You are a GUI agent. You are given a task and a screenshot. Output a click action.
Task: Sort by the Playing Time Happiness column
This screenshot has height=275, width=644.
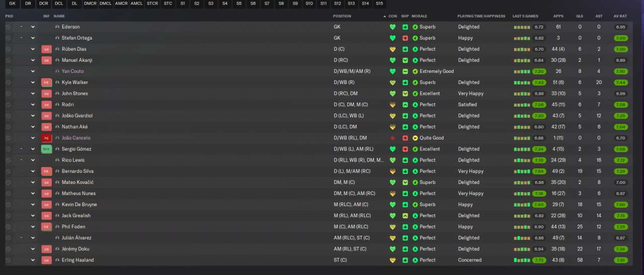point(481,16)
